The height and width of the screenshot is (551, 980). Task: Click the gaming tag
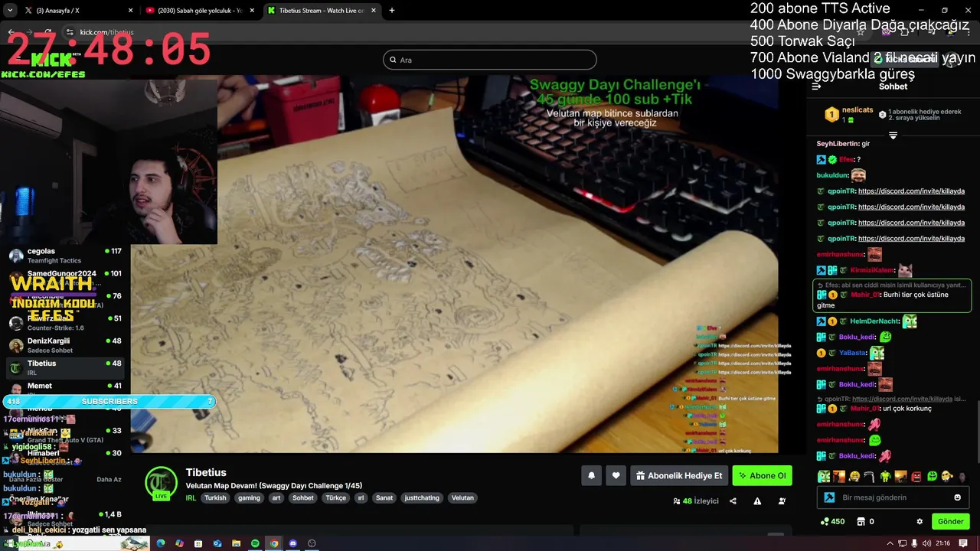(x=249, y=497)
